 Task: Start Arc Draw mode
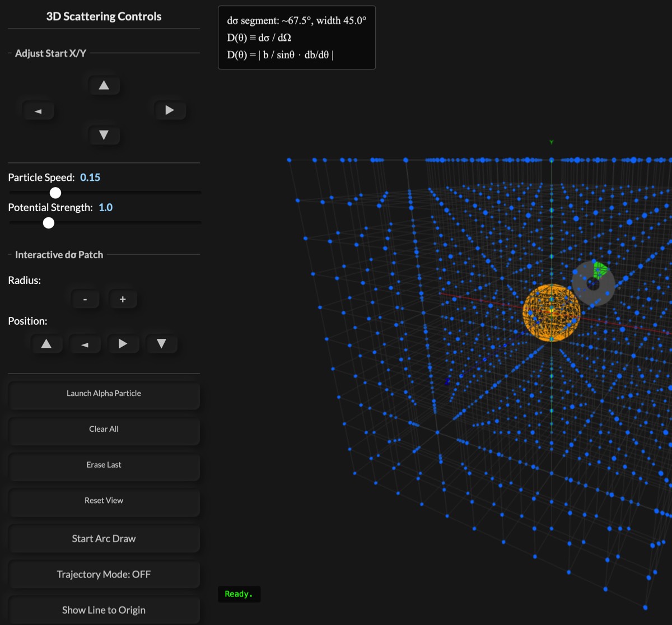[x=104, y=538]
